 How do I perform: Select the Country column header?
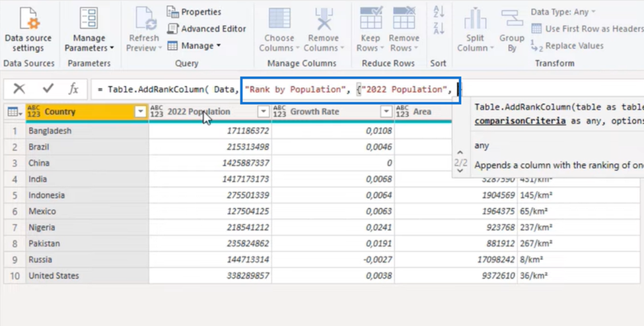(87, 112)
